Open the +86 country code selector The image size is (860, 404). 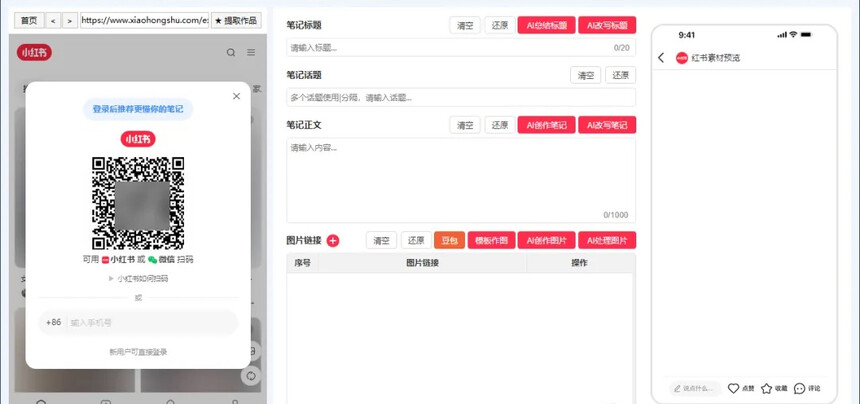(53, 323)
